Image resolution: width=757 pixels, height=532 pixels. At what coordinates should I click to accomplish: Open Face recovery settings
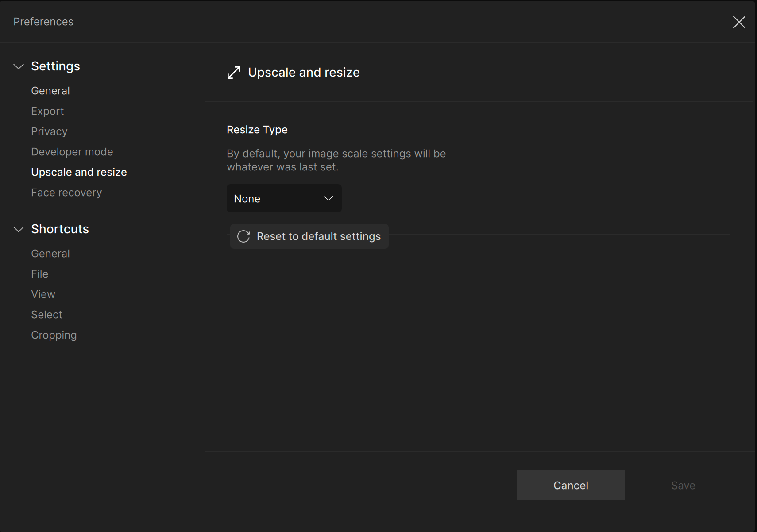click(x=66, y=193)
